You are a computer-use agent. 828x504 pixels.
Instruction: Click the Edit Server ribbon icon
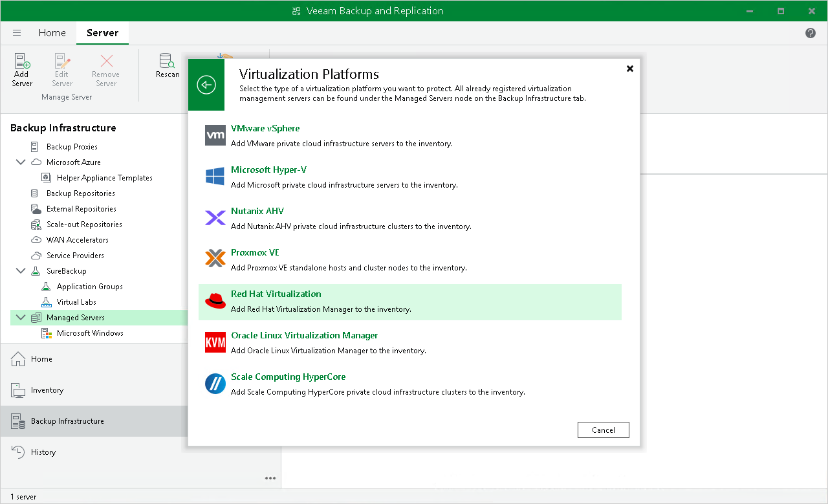pyautogui.click(x=62, y=61)
